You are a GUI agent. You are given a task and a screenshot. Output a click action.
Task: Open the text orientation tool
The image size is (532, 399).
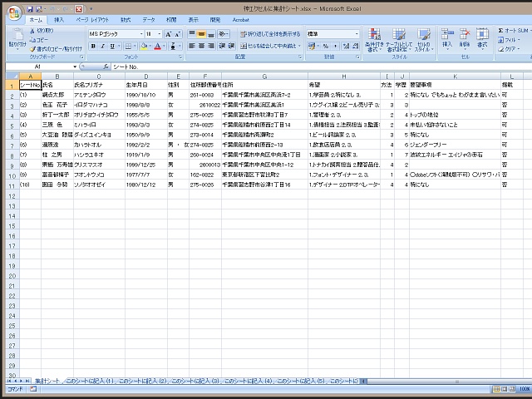point(224,33)
